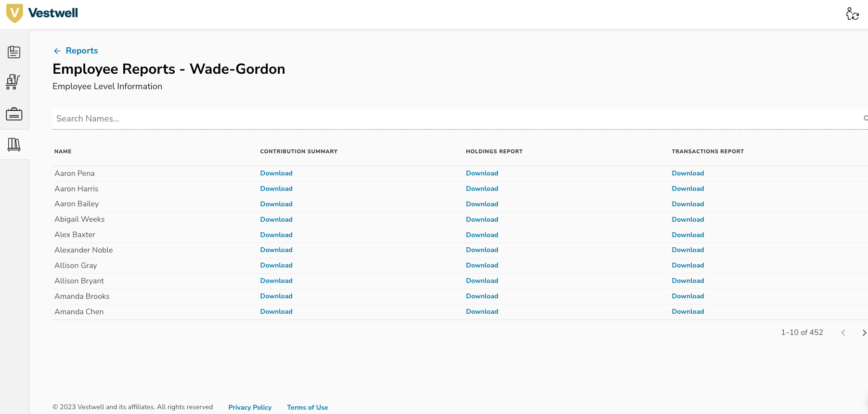
Task: Click the TRANSACTIONS REPORT column header
Action: coord(708,151)
